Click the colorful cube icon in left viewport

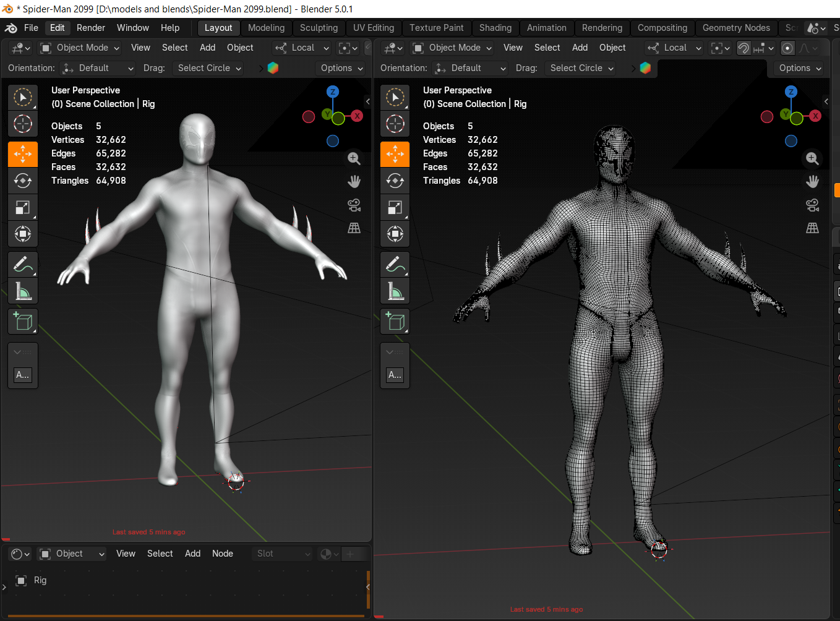click(273, 68)
